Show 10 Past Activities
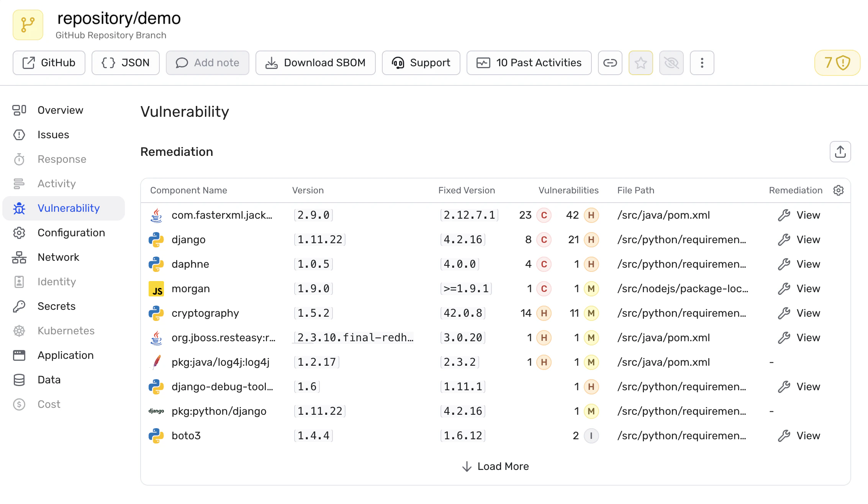868x504 pixels. (x=529, y=63)
